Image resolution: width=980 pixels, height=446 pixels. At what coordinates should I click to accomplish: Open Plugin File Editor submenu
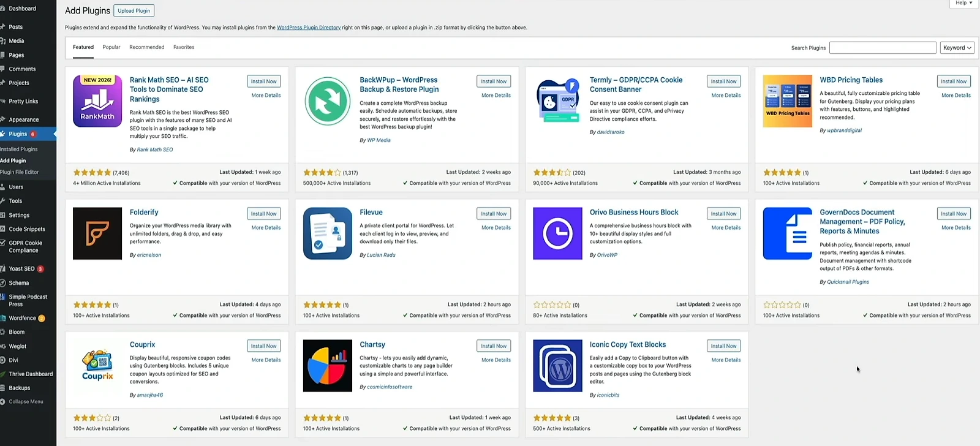(x=20, y=172)
